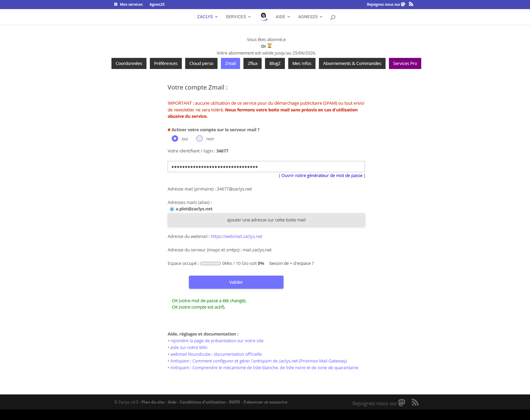The width and height of the screenshot is (530, 420).
Task: Select the 'oui' radio button
Action: pos(175,139)
